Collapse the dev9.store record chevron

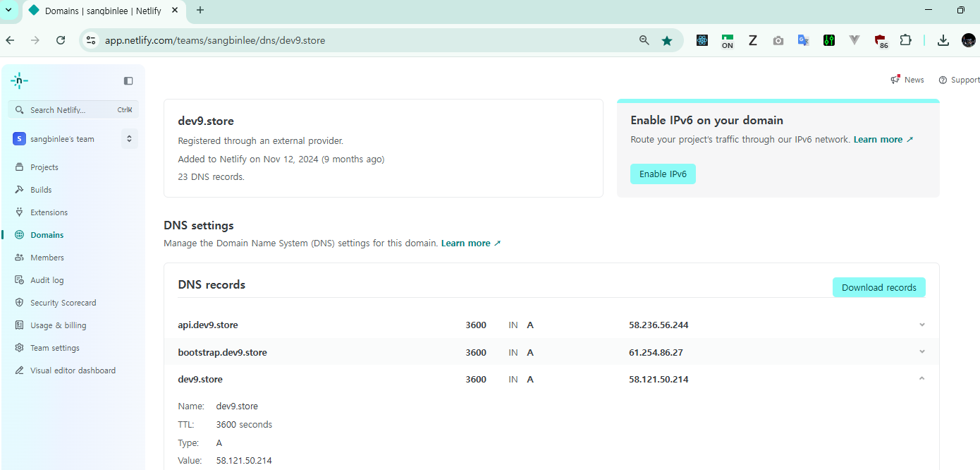[x=922, y=378]
